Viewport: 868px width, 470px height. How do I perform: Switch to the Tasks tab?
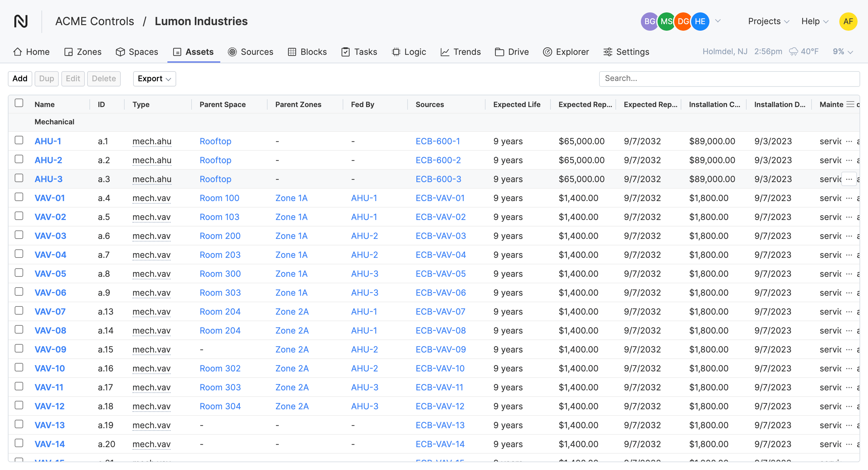pos(359,52)
